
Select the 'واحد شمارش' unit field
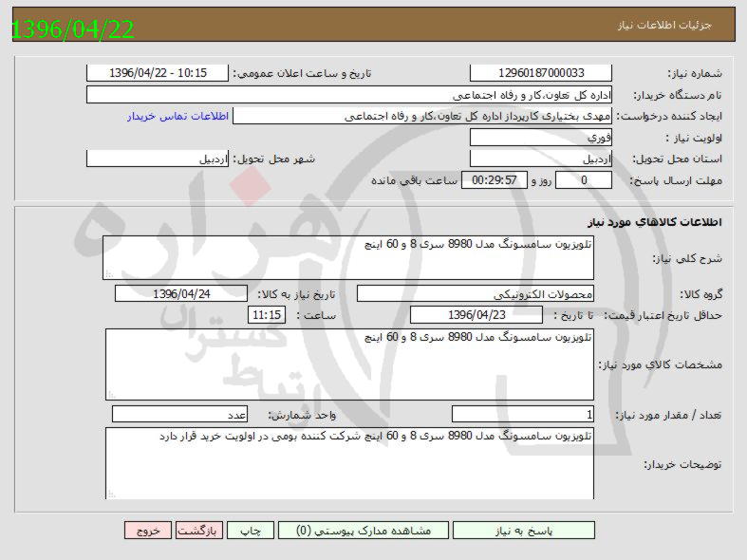[180, 414]
